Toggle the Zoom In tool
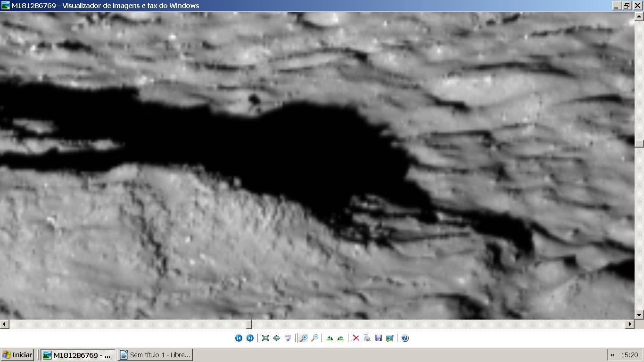This screenshot has width=644, height=362. point(303,338)
